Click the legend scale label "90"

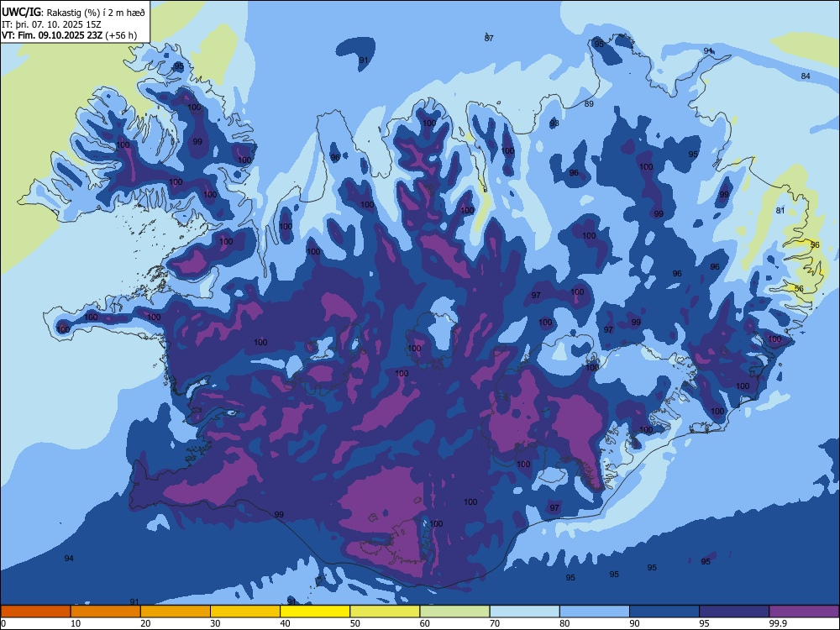coord(635,623)
